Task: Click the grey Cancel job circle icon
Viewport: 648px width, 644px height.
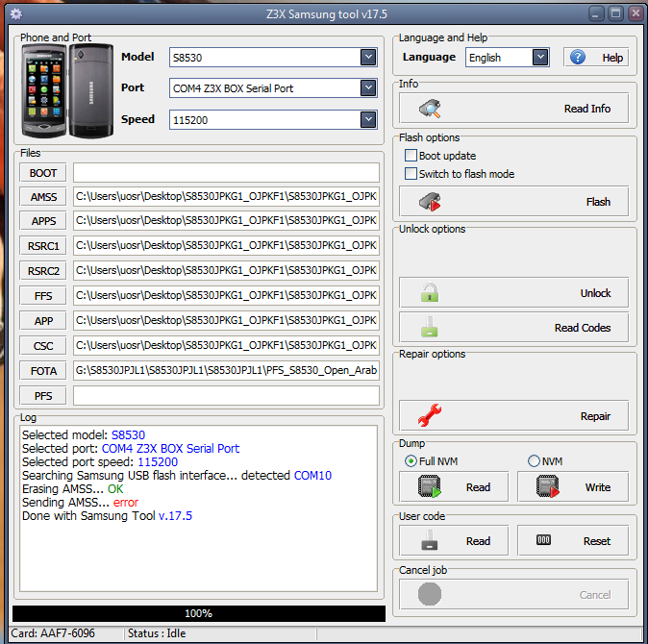Action: pos(430,594)
